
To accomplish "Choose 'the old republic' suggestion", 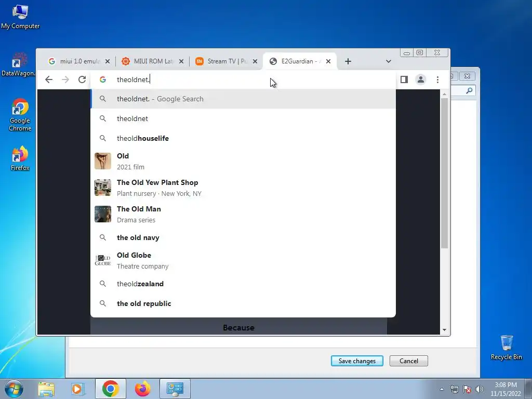I will (x=243, y=303).
